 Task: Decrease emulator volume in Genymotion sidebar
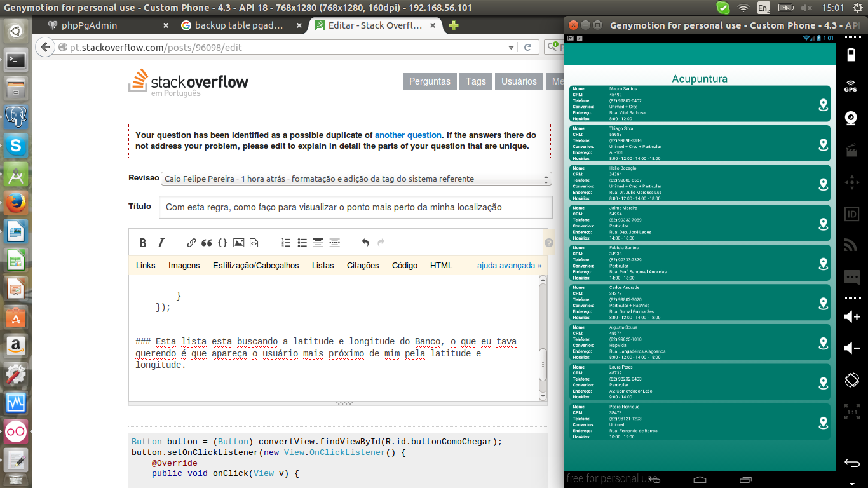tap(851, 348)
